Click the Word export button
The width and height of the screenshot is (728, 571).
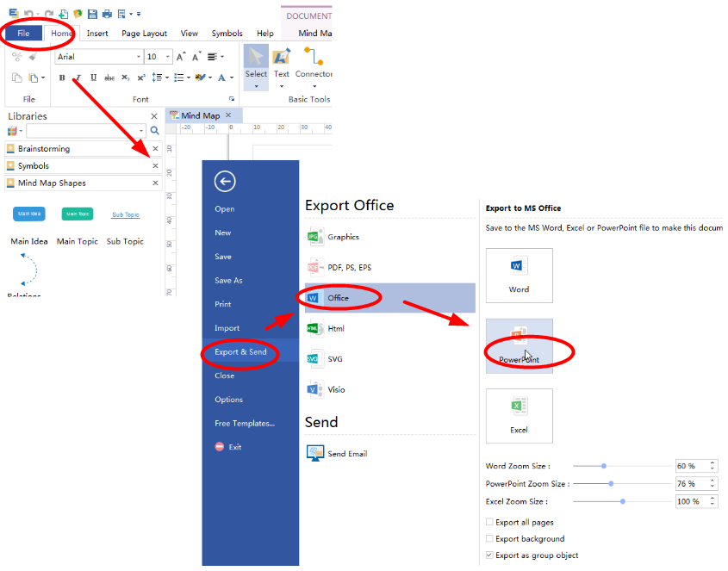tap(519, 276)
